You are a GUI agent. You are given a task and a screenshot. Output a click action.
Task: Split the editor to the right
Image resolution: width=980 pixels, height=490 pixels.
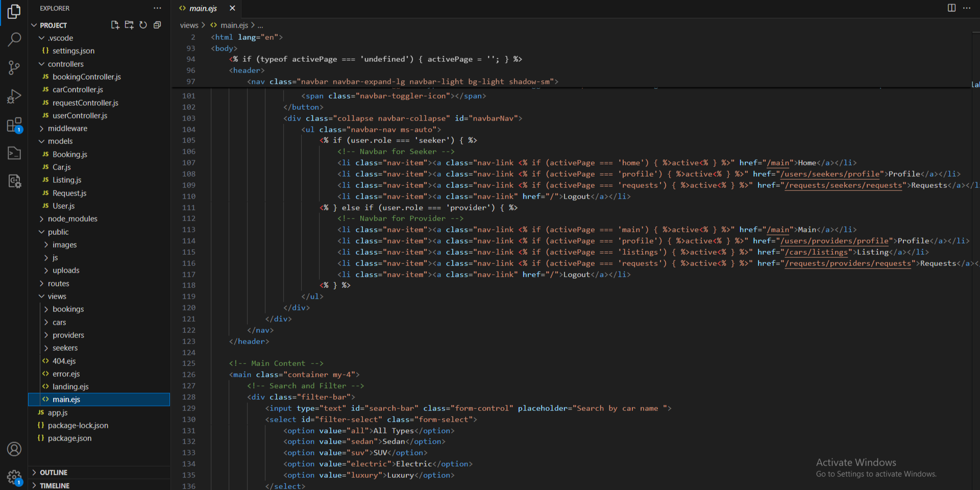[x=951, y=8]
